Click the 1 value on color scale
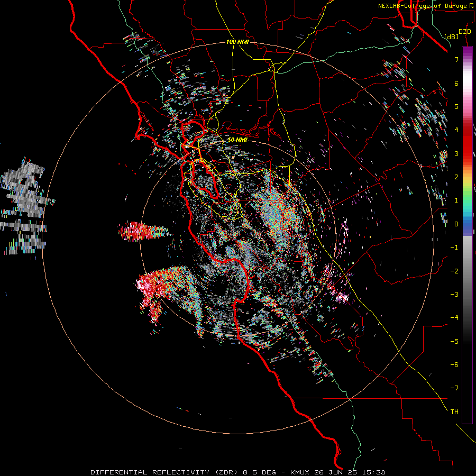Screen dimensions: 476x476 coord(456,200)
